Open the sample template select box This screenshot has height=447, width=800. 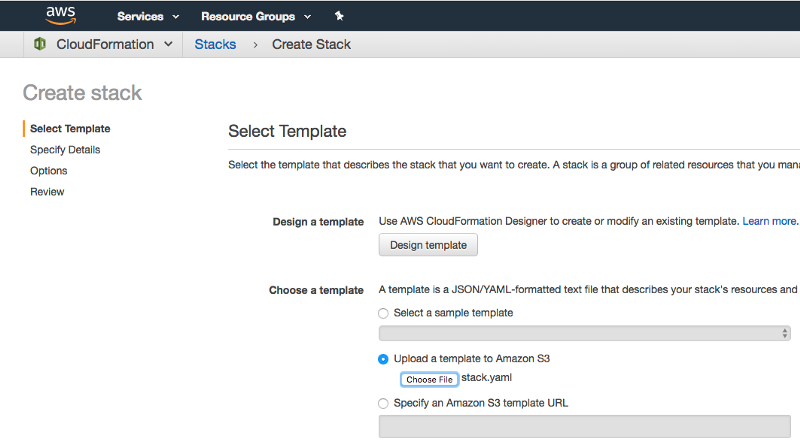click(x=585, y=333)
